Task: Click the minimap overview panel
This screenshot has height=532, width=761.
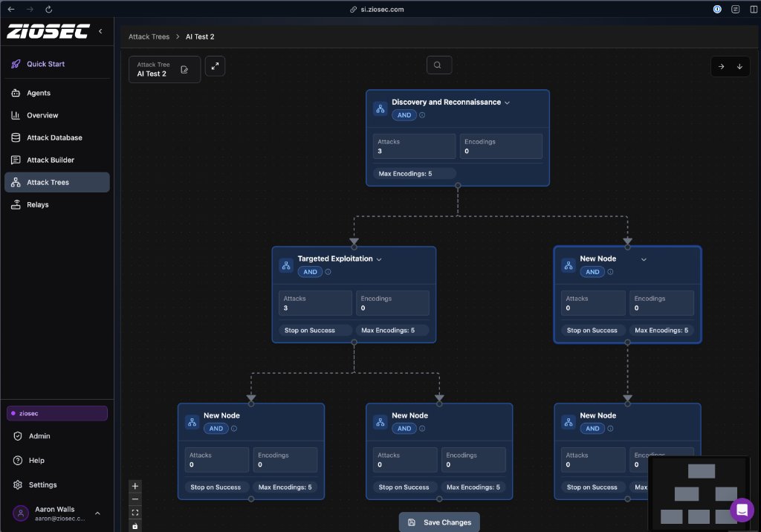Action: point(699,494)
